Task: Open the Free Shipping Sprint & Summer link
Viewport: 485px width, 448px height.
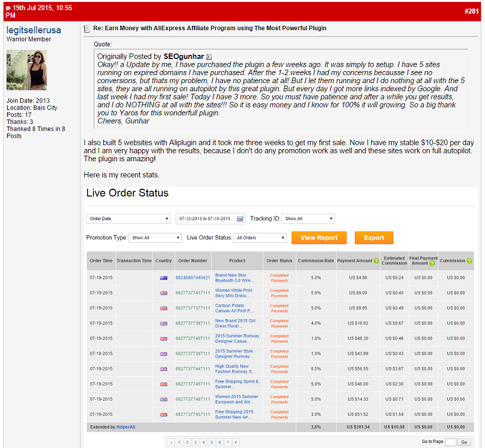Action: [x=237, y=384]
